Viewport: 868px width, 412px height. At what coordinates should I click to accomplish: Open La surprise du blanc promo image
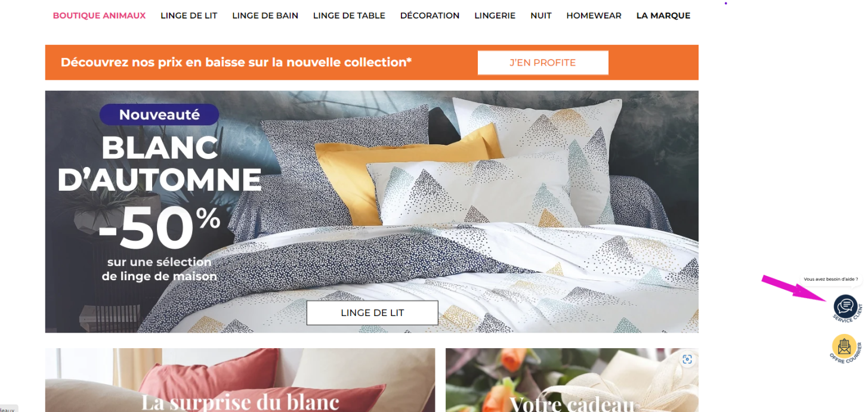240,380
